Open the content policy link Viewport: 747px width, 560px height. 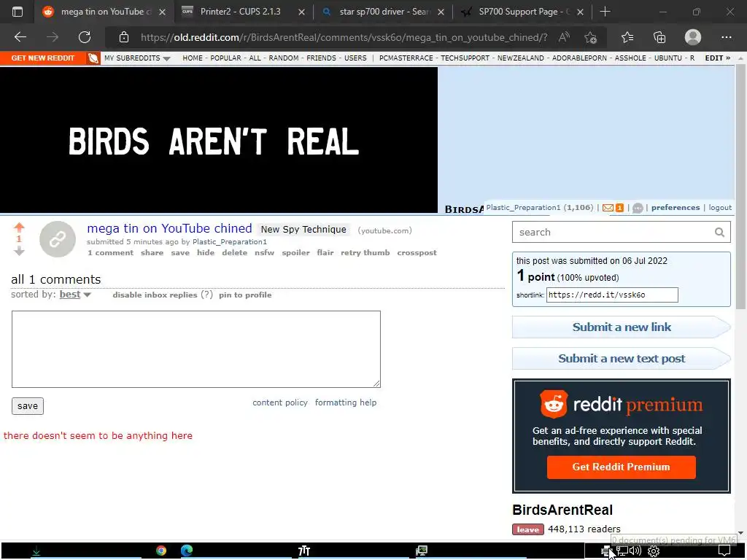[x=280, y=402]
